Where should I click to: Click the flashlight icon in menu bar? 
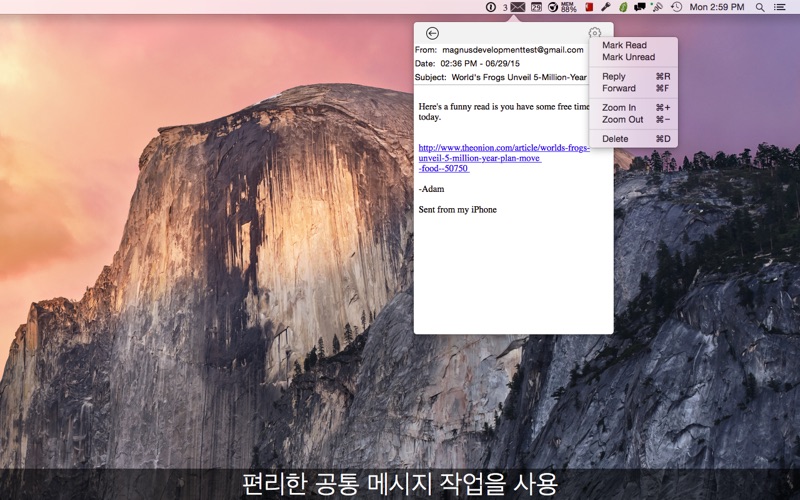pos(606,7)
